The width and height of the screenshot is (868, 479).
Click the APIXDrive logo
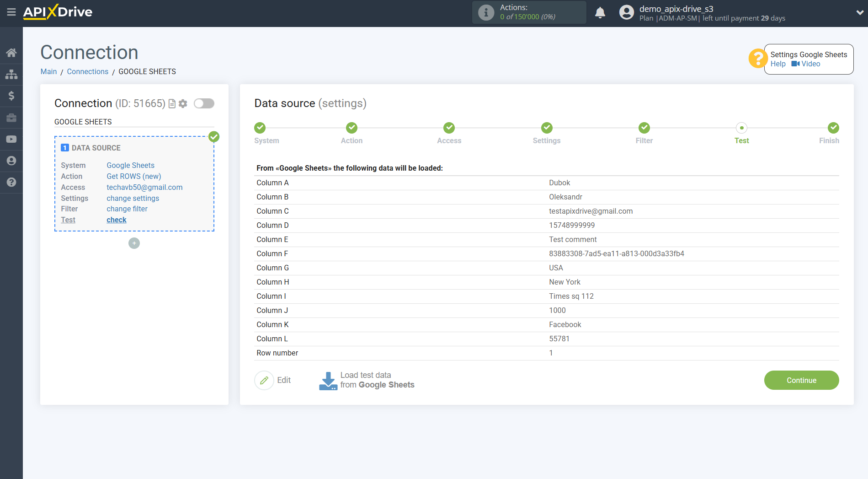click(x=58, y=12)
